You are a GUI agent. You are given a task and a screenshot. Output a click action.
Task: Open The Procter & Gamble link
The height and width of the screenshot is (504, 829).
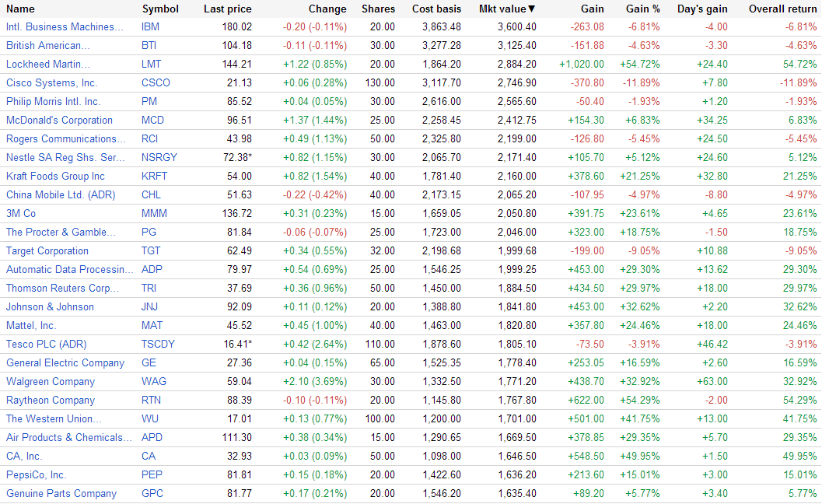[61, 233]
